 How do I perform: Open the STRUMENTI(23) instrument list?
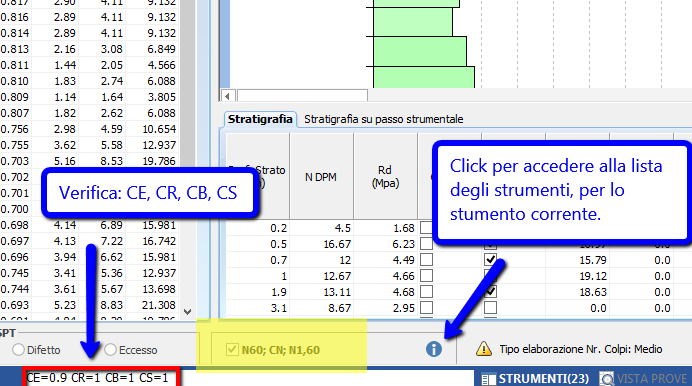pos(535,379)
